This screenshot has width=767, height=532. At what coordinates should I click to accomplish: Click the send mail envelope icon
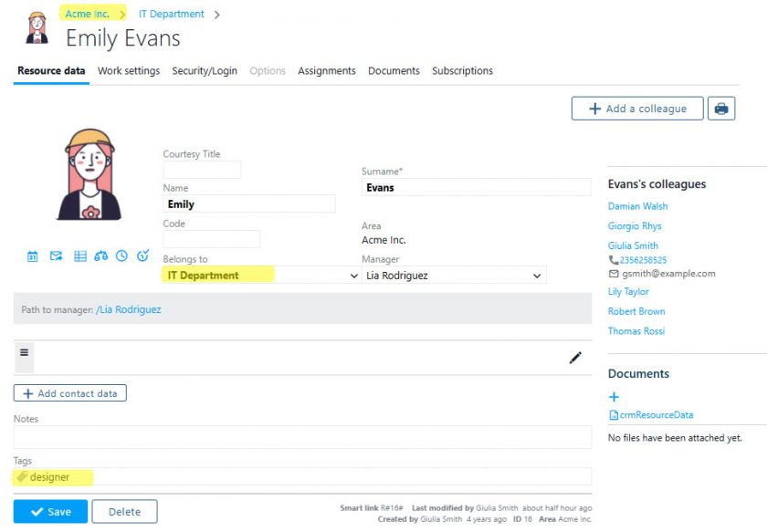click(x=56, y=256)
